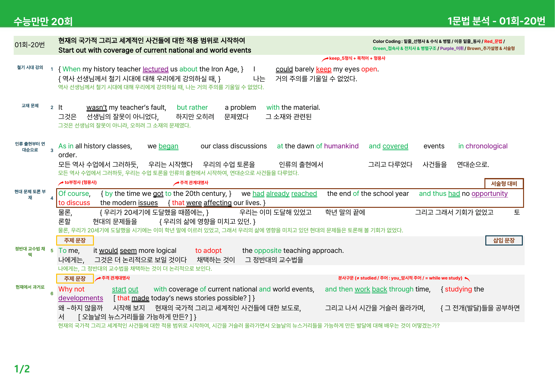Click the green phrase 'Of course,' in sentence 4
555x392 pixels.
74,194
